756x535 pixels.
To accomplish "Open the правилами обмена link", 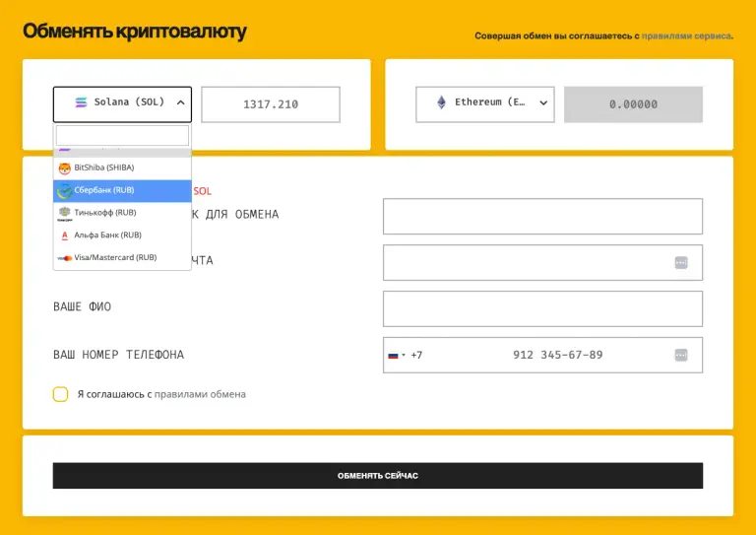I will [x=200, y=394].
